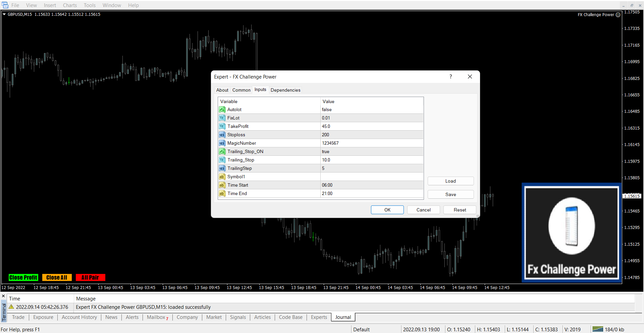
Task: Click the Fx Challenge Power logo image
Action: [x=572, y=232]
